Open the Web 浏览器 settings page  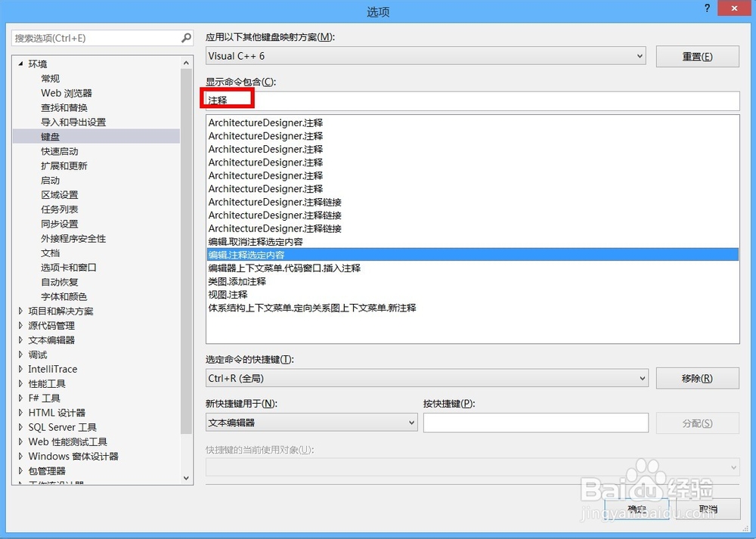pos(67,93)
